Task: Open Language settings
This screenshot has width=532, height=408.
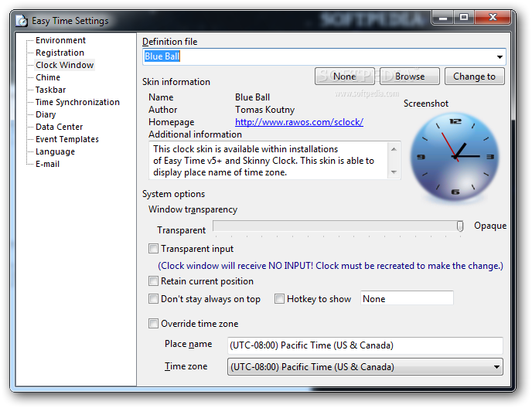Action: (55, 151)
